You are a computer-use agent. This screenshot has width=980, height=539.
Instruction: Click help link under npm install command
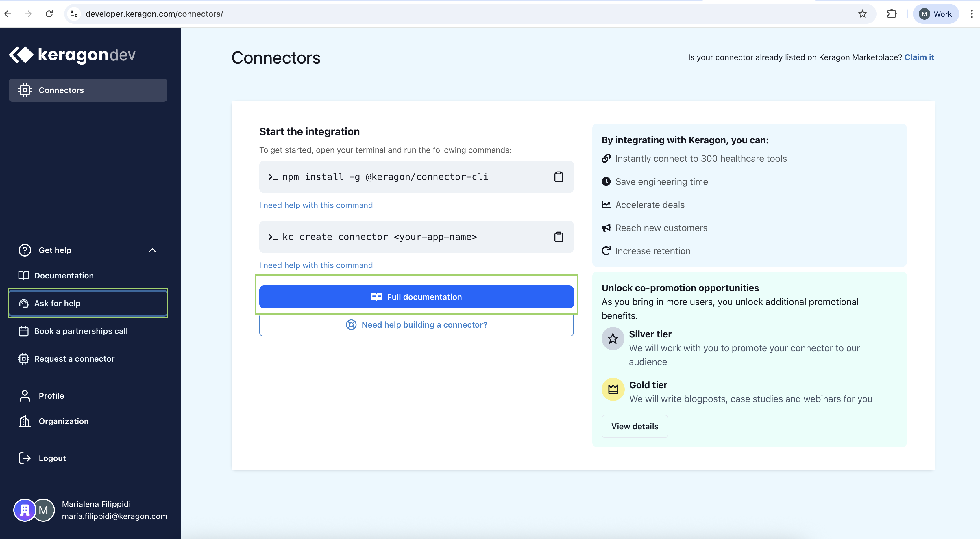tap(316, 205)
